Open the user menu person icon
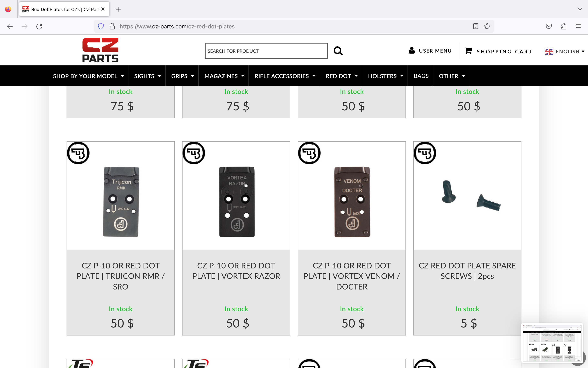 coord(412,50)
